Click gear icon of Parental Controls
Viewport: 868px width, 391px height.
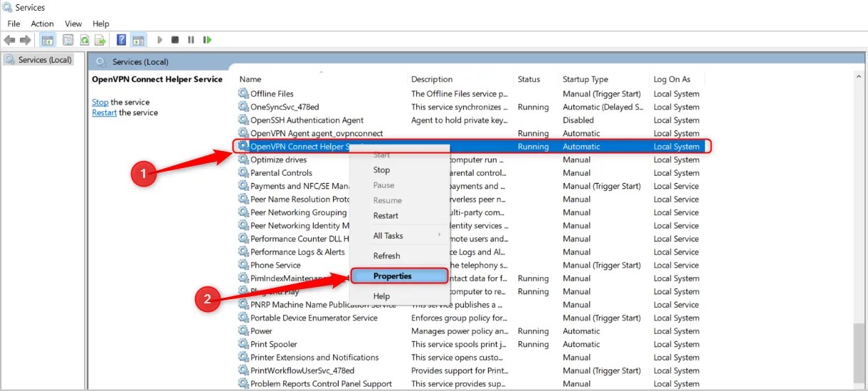(243, 172)
